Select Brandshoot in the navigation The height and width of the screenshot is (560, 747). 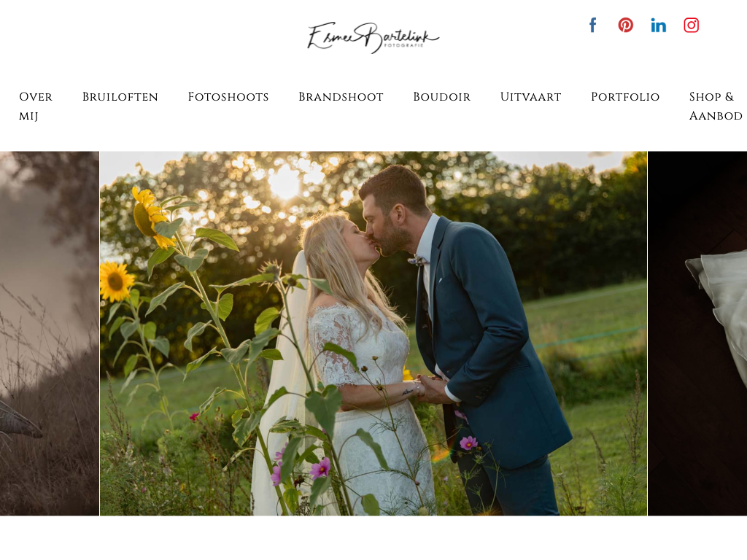point(341,97)
